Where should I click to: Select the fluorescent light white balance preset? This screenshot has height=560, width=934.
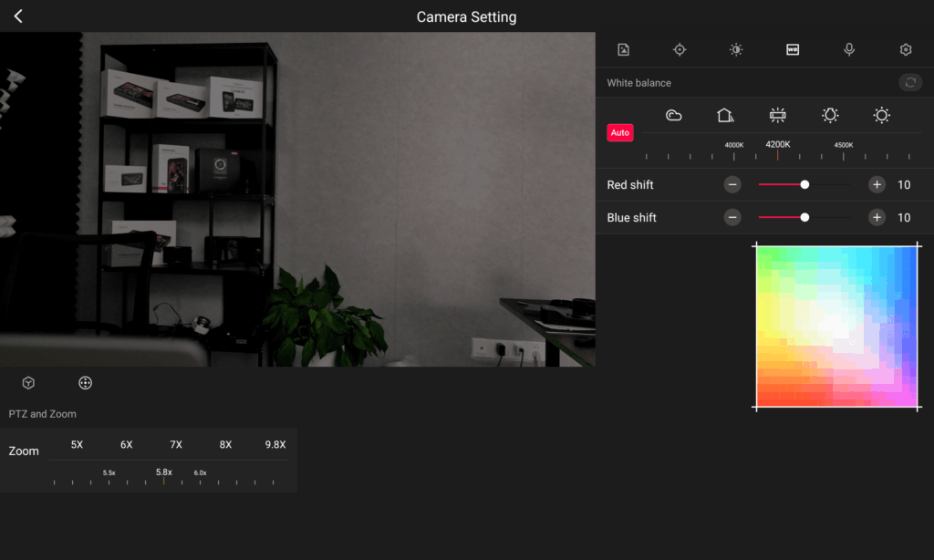click(777, 115)
